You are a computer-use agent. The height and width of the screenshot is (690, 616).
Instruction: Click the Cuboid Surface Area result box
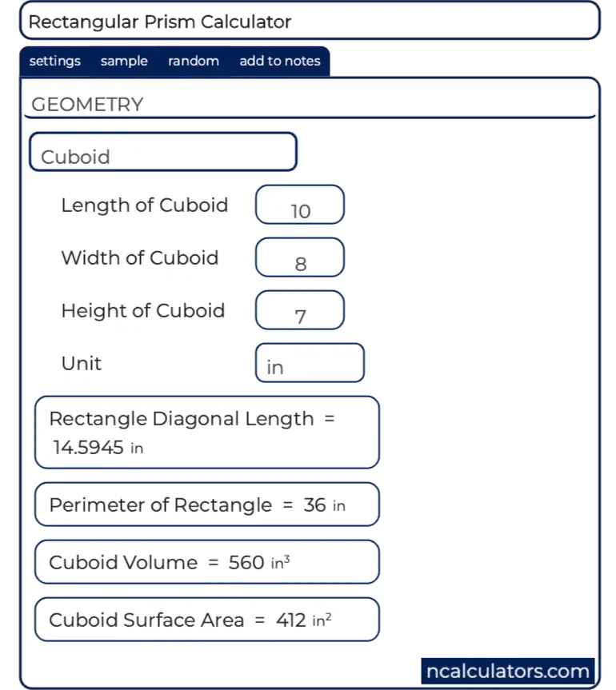coord(206,620)
